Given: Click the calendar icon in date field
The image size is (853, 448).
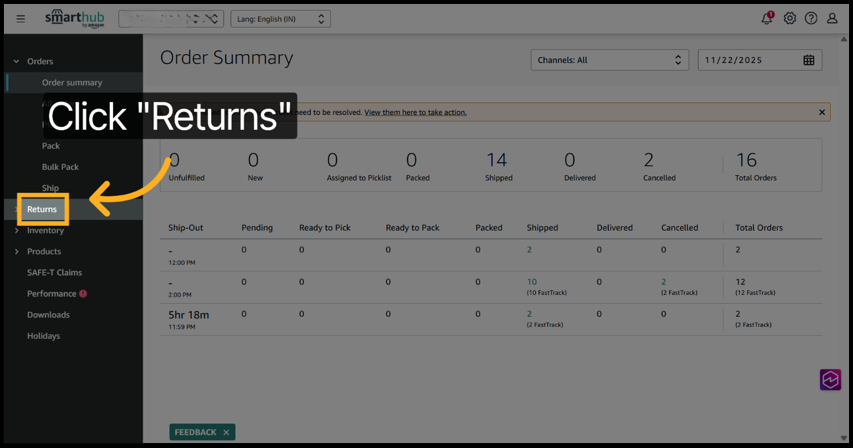Looking at the screenshot, I should tap(809, 60).
